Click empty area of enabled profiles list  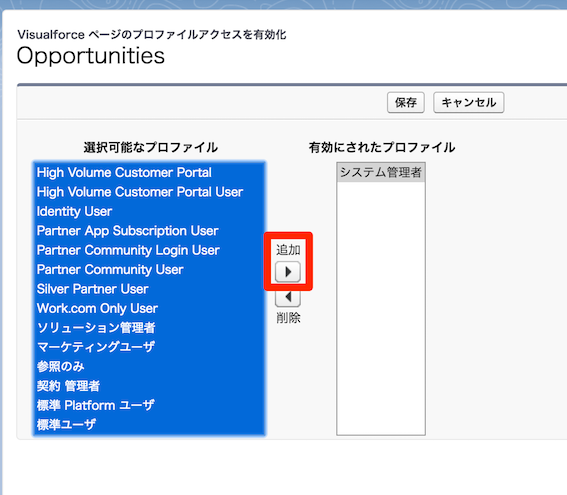pos(381,307)
